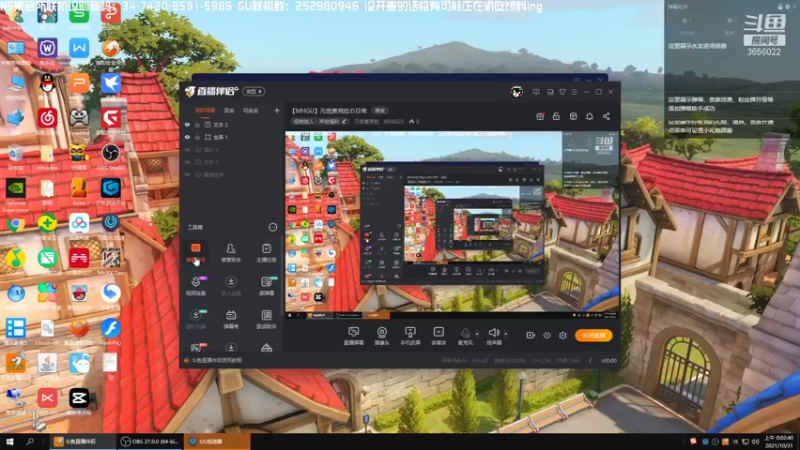The height and width of the screenshot is (450, 800).
Task: Open the 虚拟形象 tool
Action: pos(195,319)
